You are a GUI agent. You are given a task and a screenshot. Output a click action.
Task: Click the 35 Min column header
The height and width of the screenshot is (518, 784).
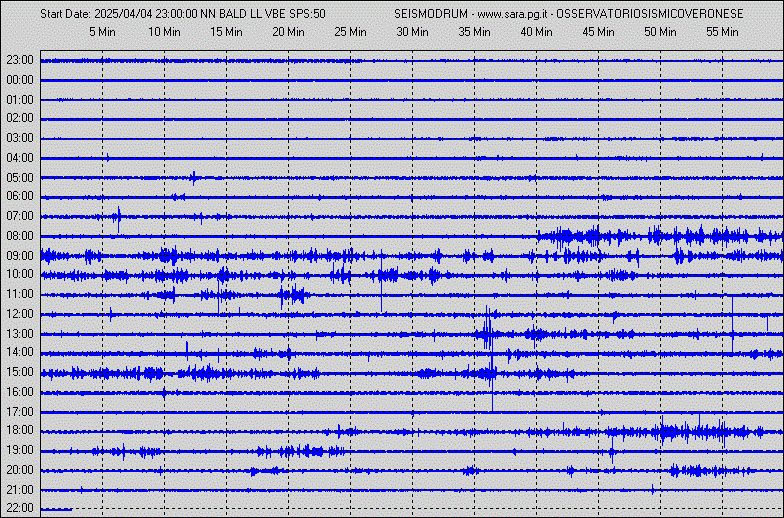tap(474, 32)
